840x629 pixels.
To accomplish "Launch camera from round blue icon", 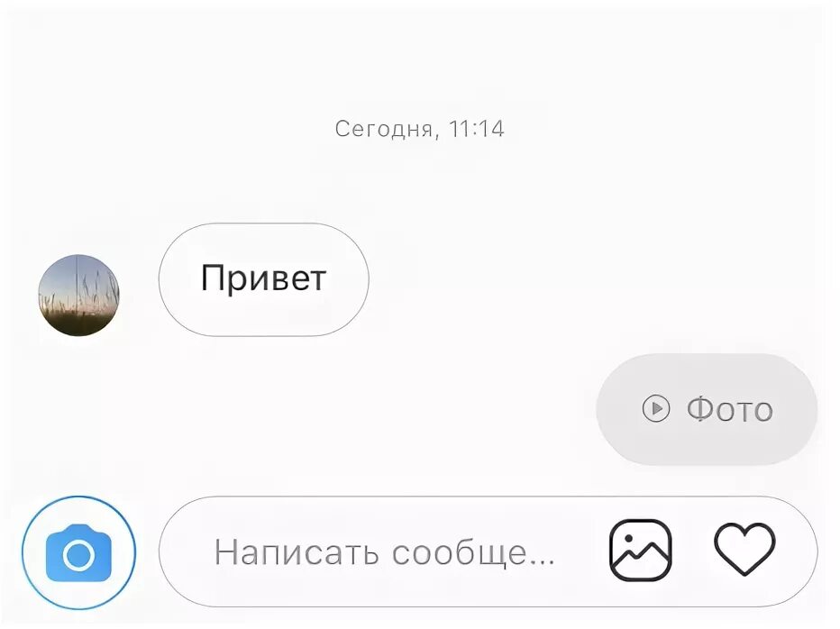I will (x=78, y=553).
